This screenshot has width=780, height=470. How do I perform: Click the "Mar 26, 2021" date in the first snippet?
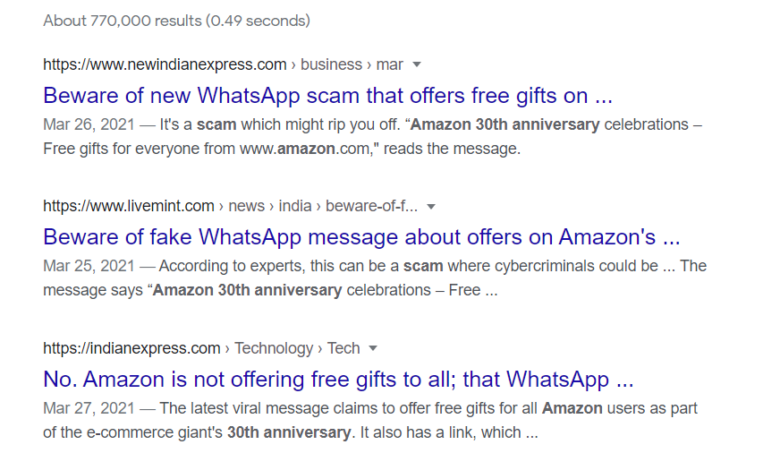click(x=85, y=126)
